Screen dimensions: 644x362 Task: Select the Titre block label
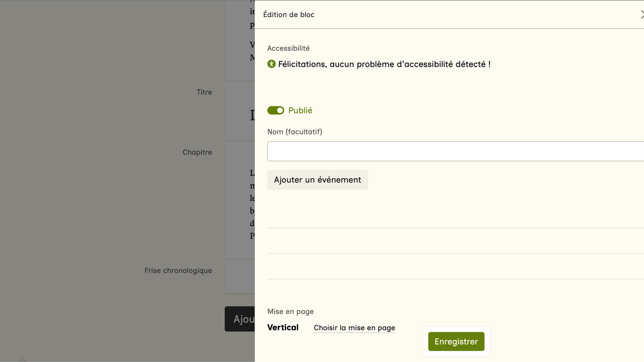point(204,92)
